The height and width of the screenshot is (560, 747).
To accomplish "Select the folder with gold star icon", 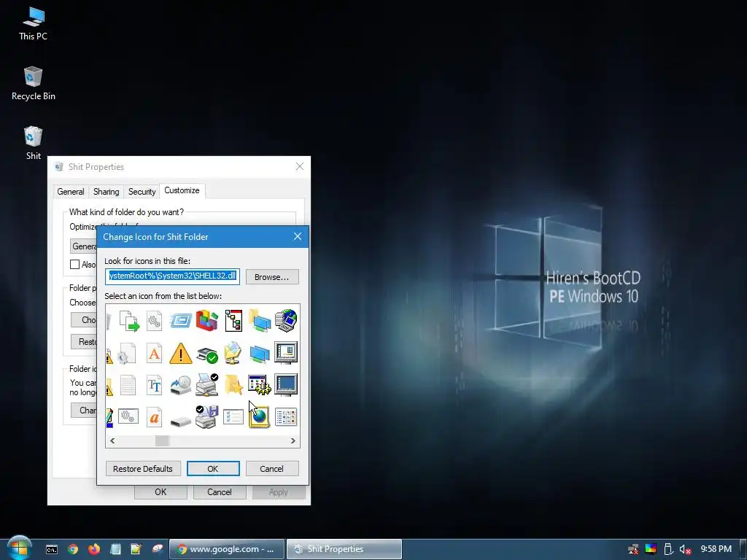I will point(233,385).
